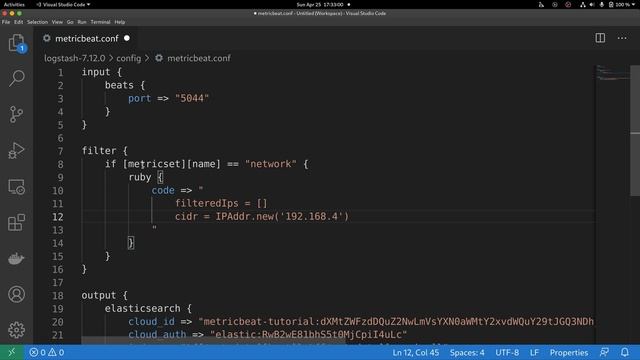Click the "network" string on line 8

(x=271, y=164)
